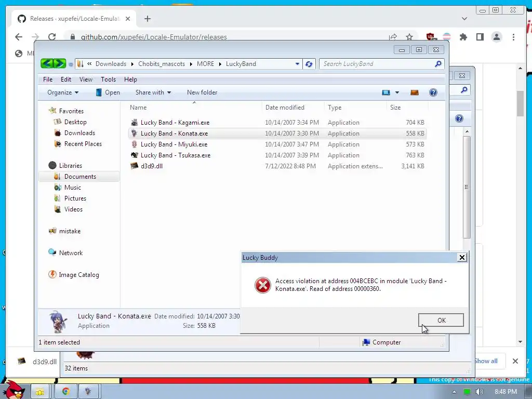The width and height of the screenshot is (532, 399).
Task: Sort by the Name column header
Action: (138, 107)
